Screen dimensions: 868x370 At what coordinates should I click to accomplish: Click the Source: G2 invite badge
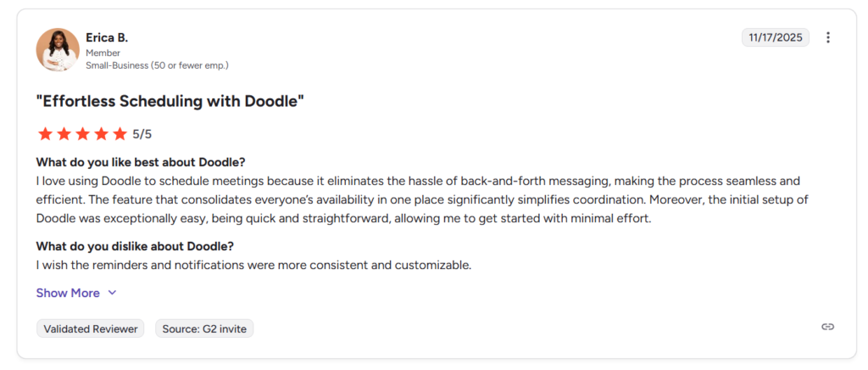pos(204,328)
